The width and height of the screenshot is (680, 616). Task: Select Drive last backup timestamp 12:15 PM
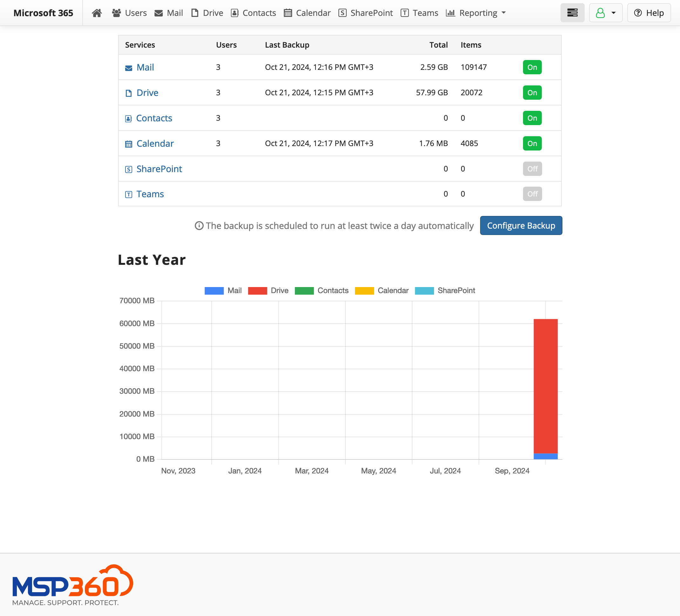pyautogui.click(x=319, y=93)
